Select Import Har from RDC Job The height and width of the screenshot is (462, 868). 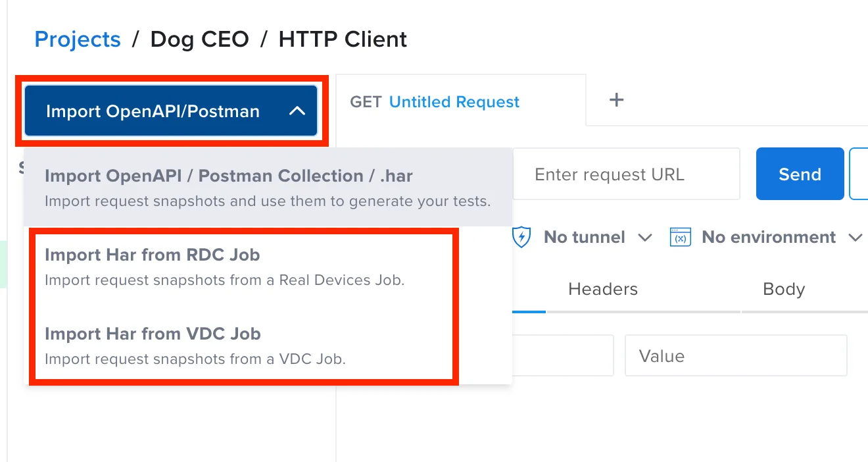pyautogui.click(x=152, y=255)
